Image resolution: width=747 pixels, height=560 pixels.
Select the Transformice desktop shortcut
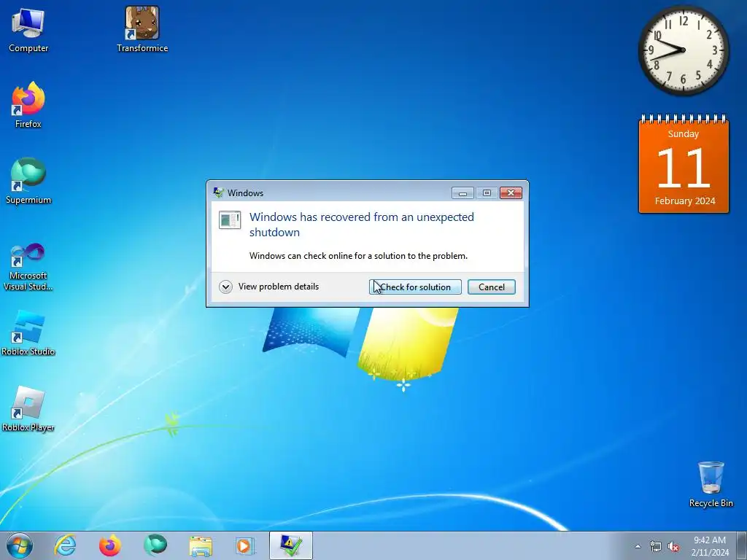142,29
